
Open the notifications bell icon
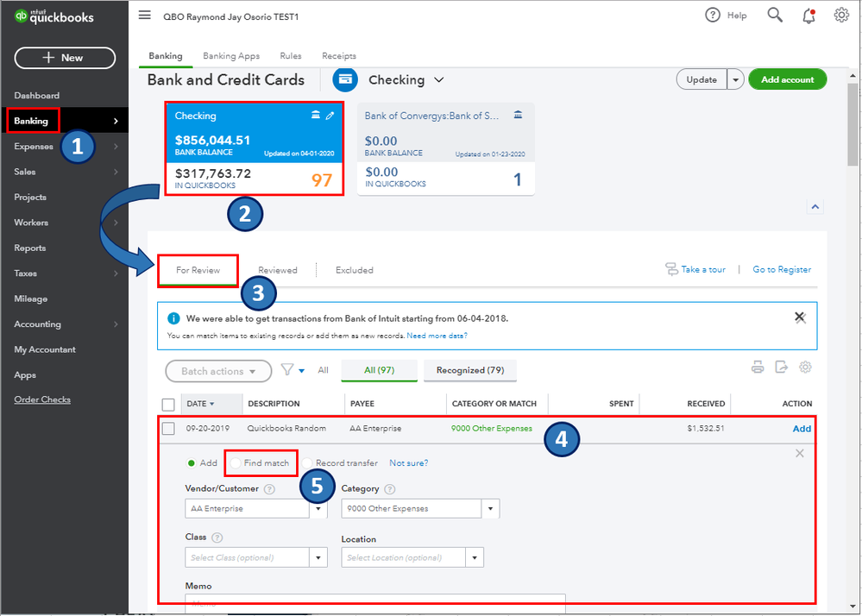pyautogui.click(x=809, y=16)
